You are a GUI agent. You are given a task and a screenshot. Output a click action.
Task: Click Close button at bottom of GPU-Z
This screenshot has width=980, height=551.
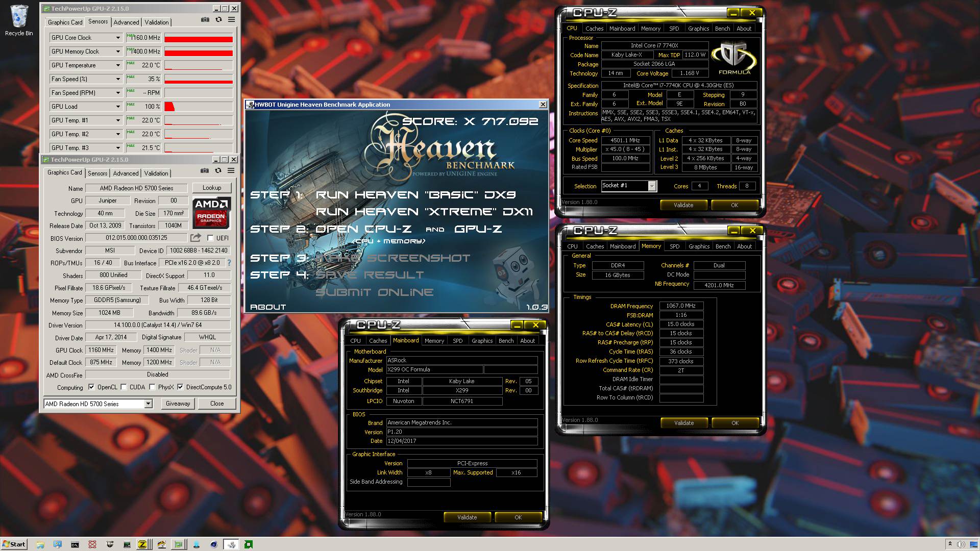click(x=217, y=404)
